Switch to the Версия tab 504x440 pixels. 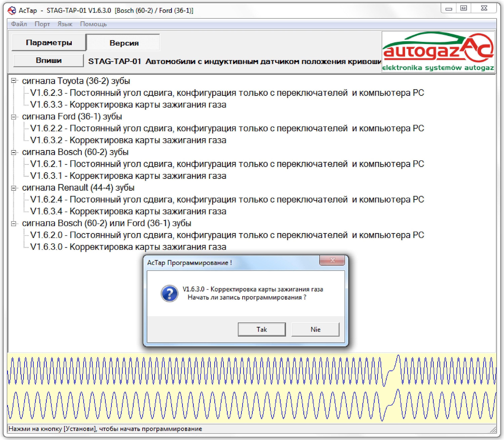click(x=123, y=43)
